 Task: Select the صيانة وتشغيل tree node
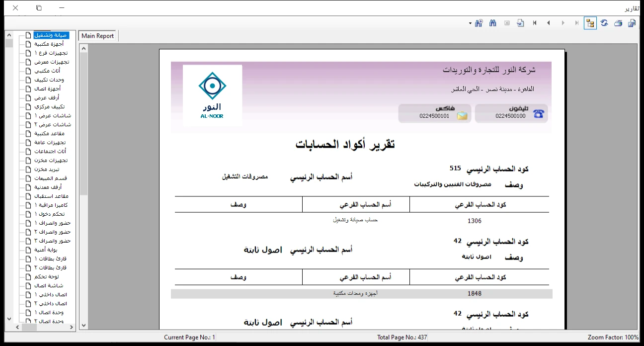[51, 35]
